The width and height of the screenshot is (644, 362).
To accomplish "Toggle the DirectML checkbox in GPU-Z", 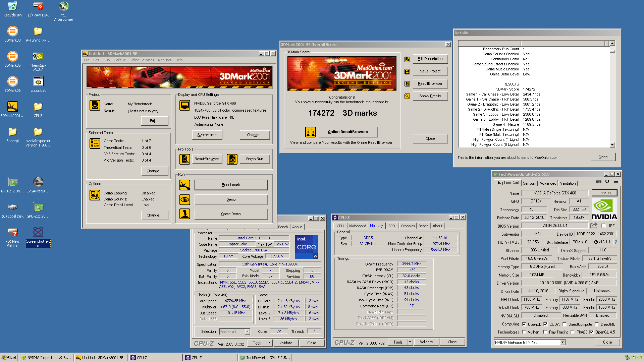I will tap(597, 324).
